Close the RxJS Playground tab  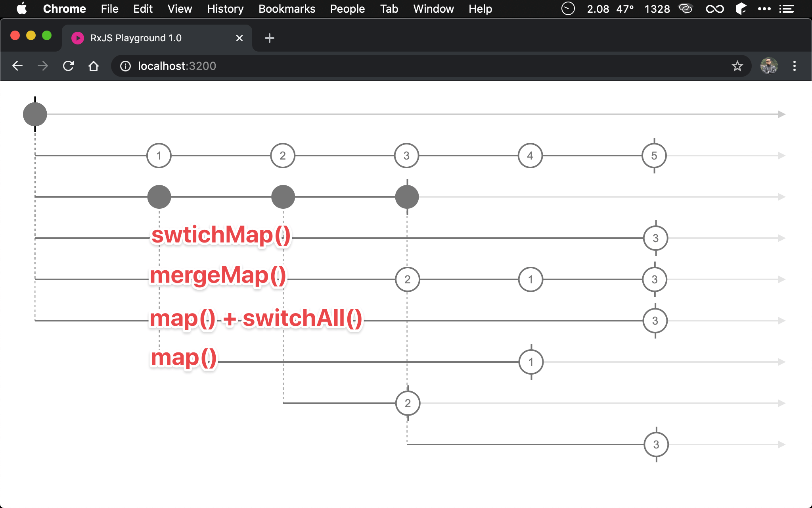239,38
